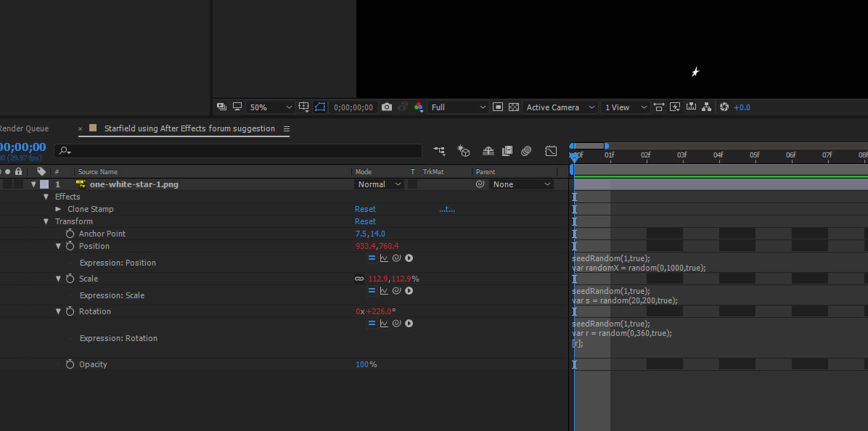This screenshot has width=868, height=431.
Task: Reset exposure aperture icon
Action: [724, 107]
